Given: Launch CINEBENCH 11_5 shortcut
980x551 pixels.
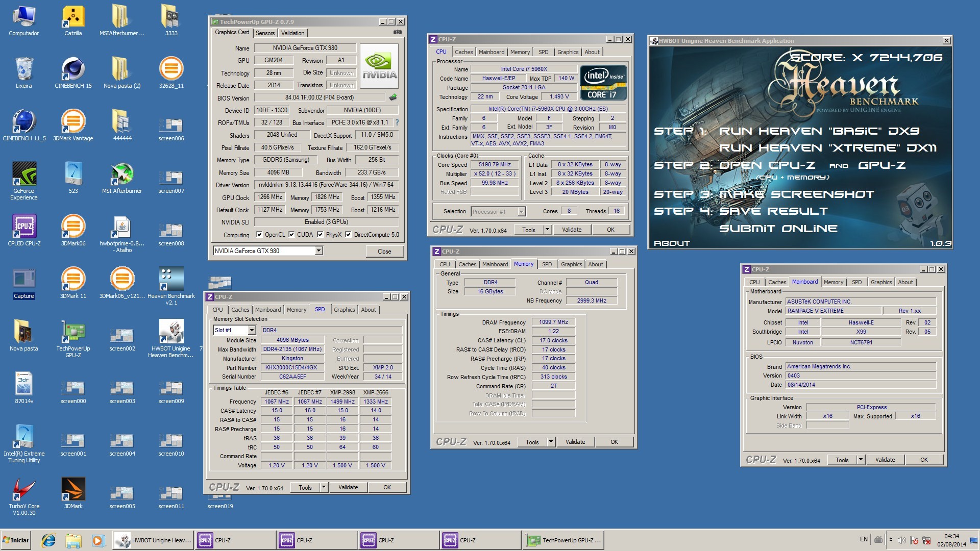Looking at the screenshot, I should tap(24, 125).
